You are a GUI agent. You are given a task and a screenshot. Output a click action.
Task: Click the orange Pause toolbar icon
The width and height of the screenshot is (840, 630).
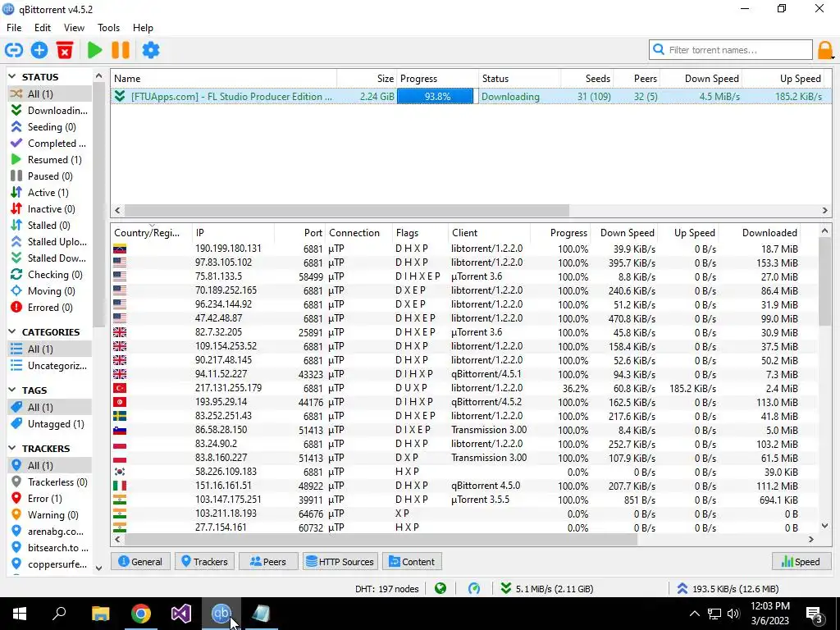click(x=121, y=50)
